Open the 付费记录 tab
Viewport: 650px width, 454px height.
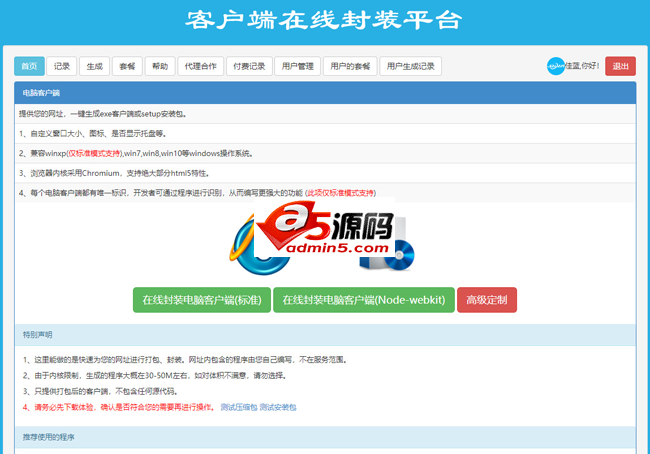(249, 66)
